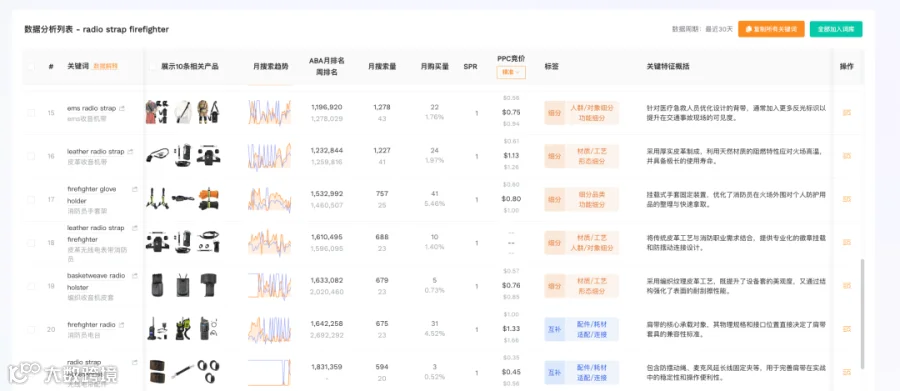900x391 pixels.
Task: Select keyword text firefighter glove holder
Action: pos(93,195)
